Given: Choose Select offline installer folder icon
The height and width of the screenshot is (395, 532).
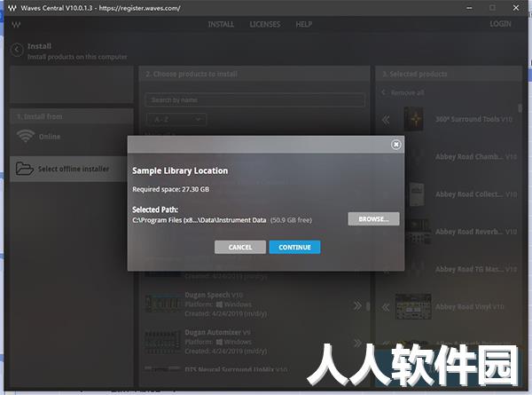Looking at the screenshot, I should [x=25, y=169].
